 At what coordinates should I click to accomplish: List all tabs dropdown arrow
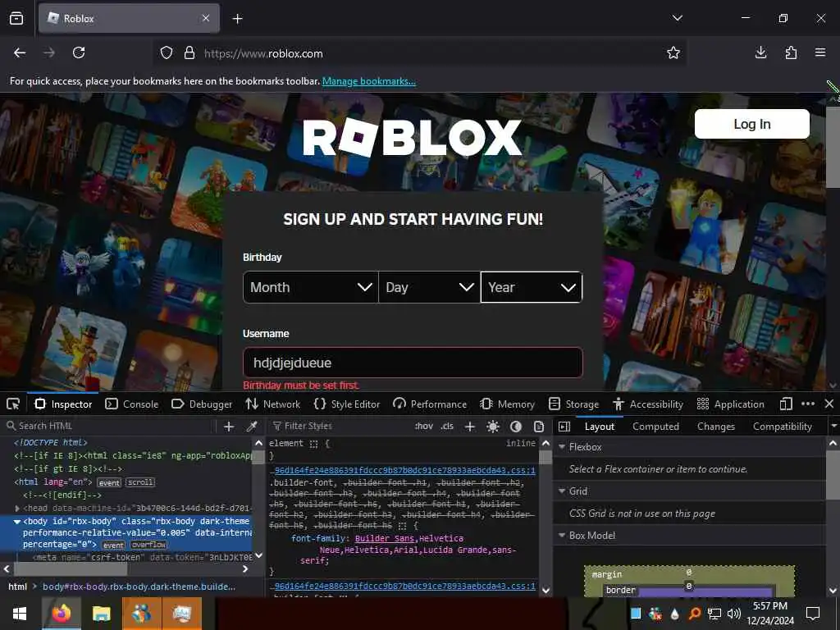(678, 18)
